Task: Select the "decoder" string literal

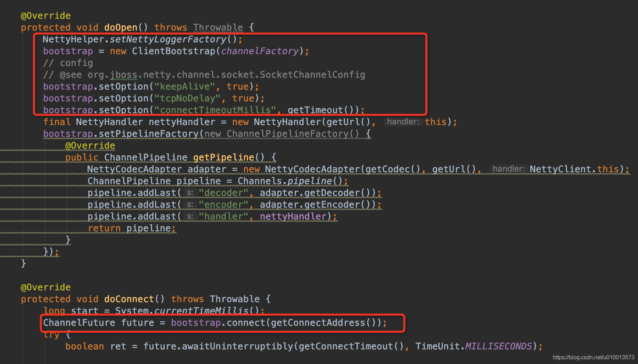Action: click(223, 193)
